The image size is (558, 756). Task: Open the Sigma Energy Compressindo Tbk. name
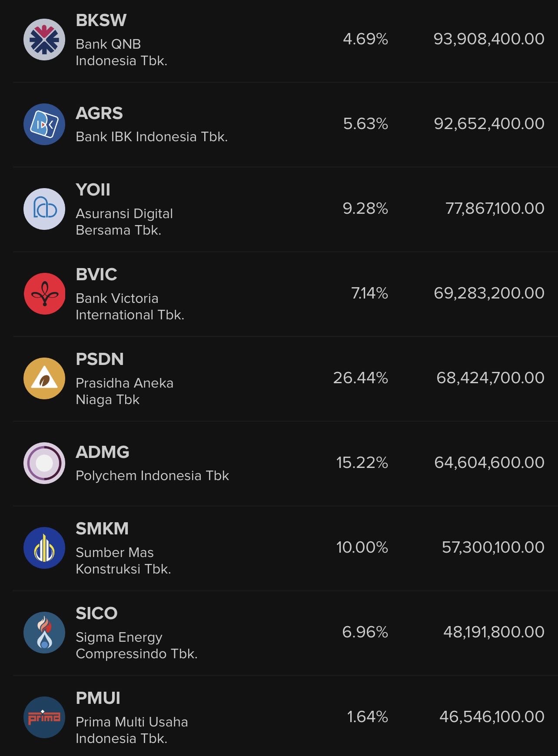pos(136,646)
